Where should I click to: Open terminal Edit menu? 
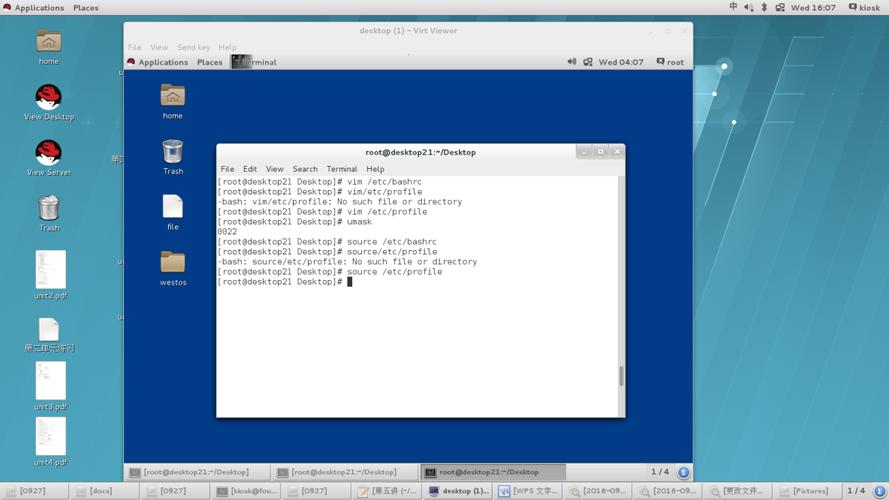249,169
